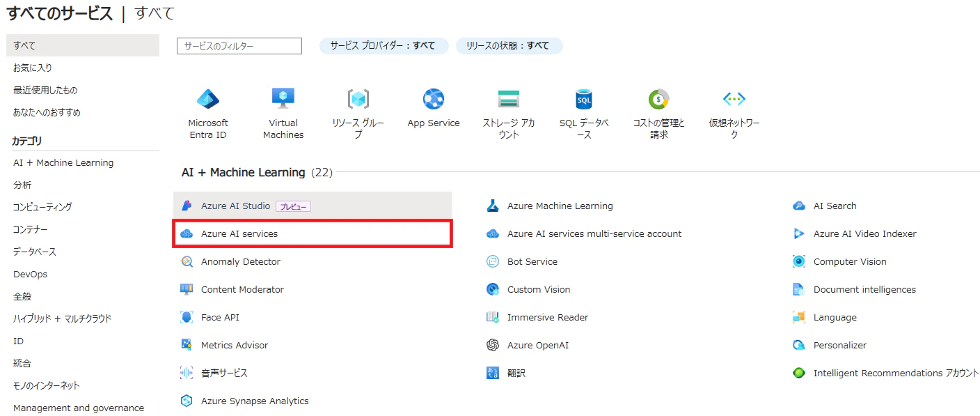
Task: Open the リソース グループ icon
Action: pyautogui.click(x=358, y=99)
